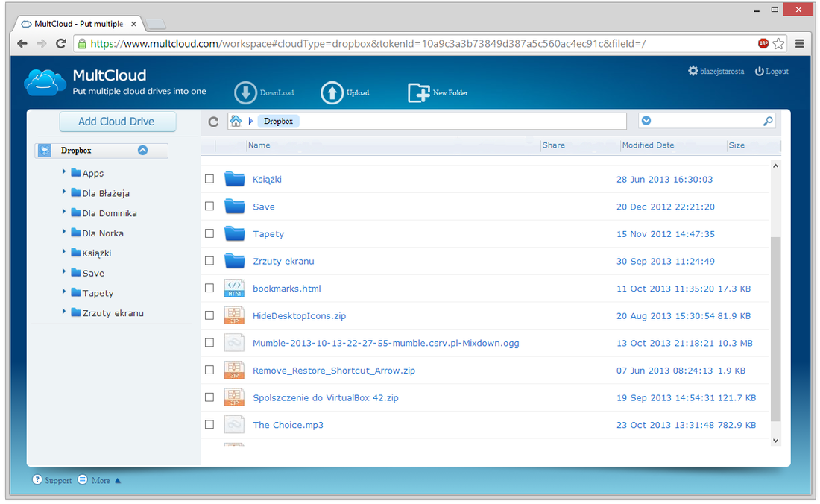Check The Choice.mp3 checkbox
Viewport: 820px width, 504px height.
209,424
